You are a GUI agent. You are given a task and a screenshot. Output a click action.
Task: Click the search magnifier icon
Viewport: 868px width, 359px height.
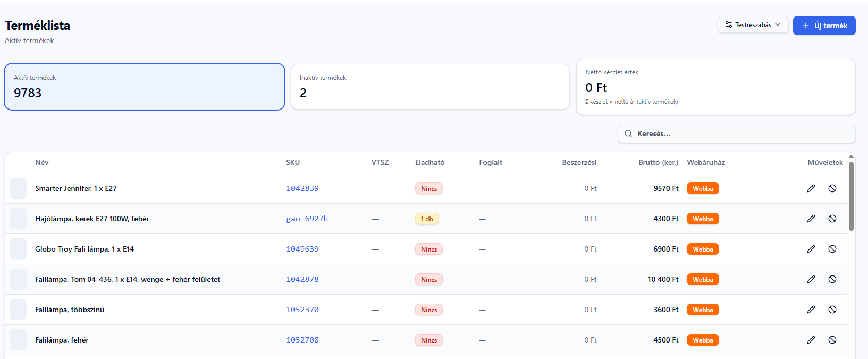[x=628, y=133]
